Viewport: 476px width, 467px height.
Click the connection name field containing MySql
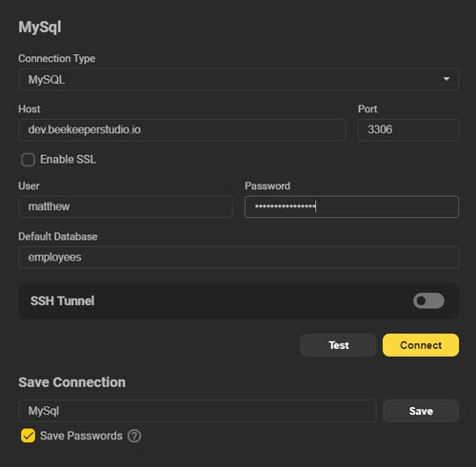point(197,411)
